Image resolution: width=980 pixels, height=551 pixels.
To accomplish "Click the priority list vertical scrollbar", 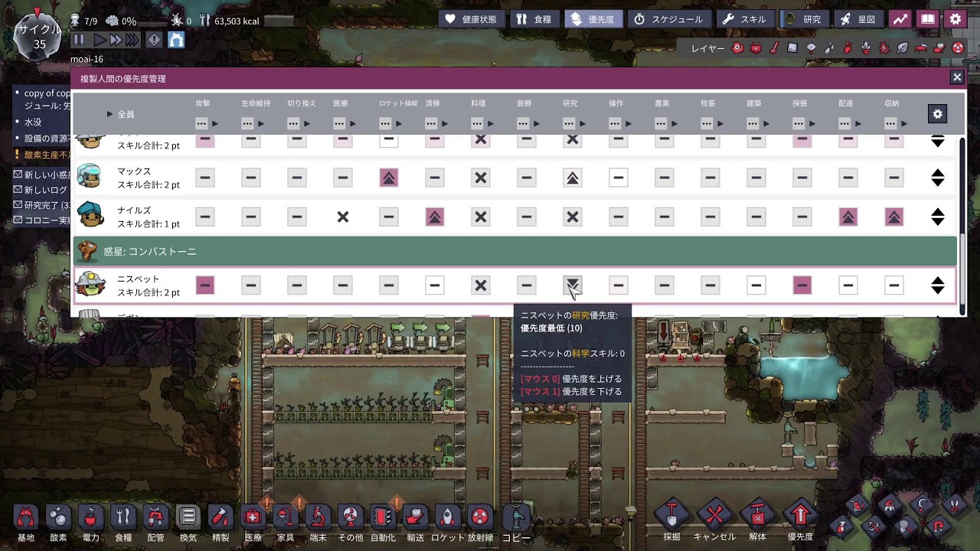I will 962,226.
